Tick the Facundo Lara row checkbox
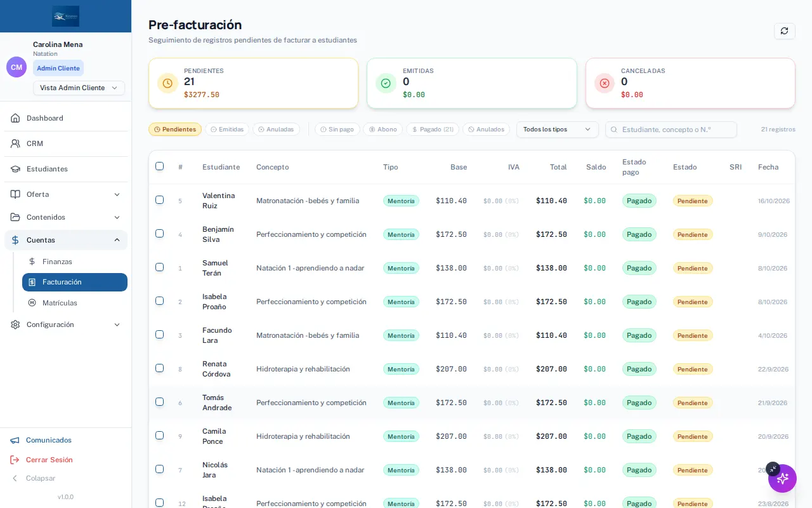The width and height of the screenshot is (812, 508). [x=160, y=335]
